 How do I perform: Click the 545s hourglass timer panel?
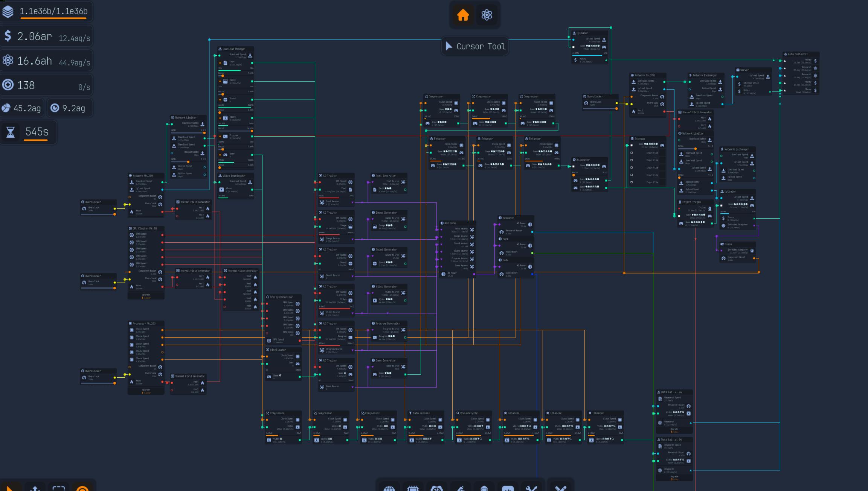(x=29, y=132)
